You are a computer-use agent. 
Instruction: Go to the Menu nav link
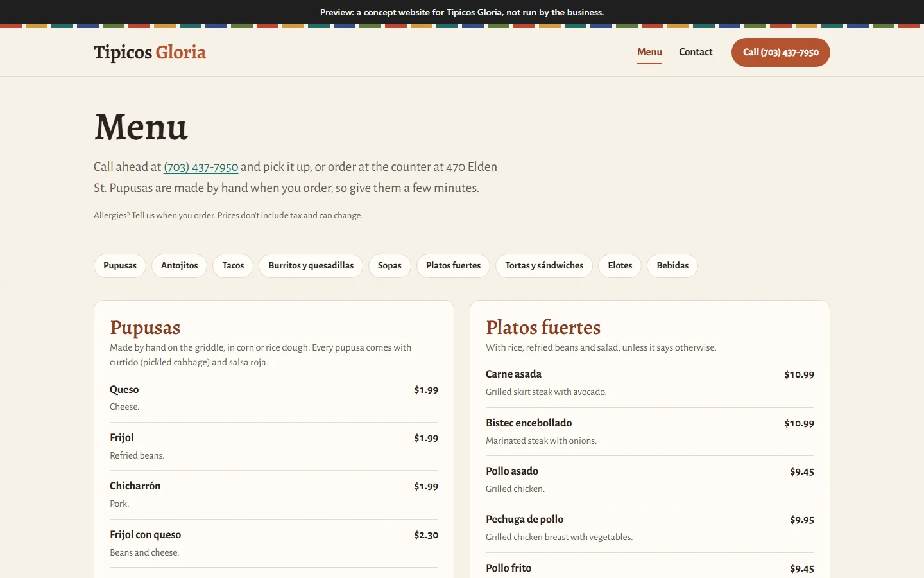point(649,52)
